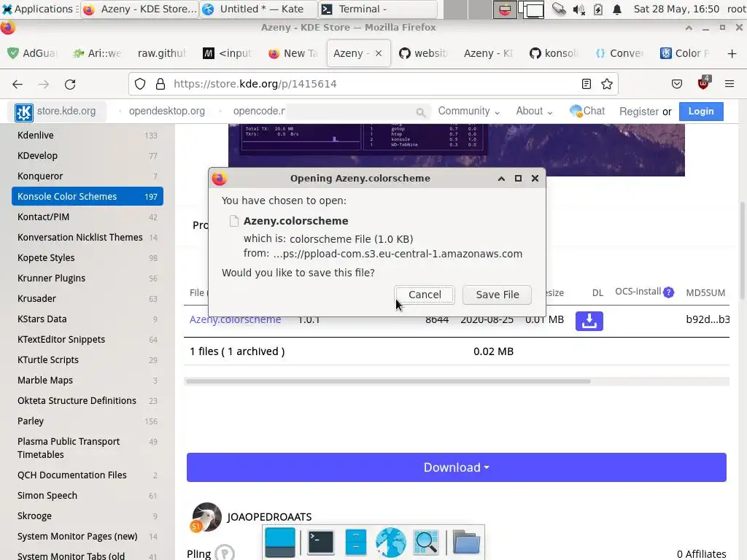Click the page vertical scrollbar
This screenshot has width=747, height=560.
click(742, 251)
